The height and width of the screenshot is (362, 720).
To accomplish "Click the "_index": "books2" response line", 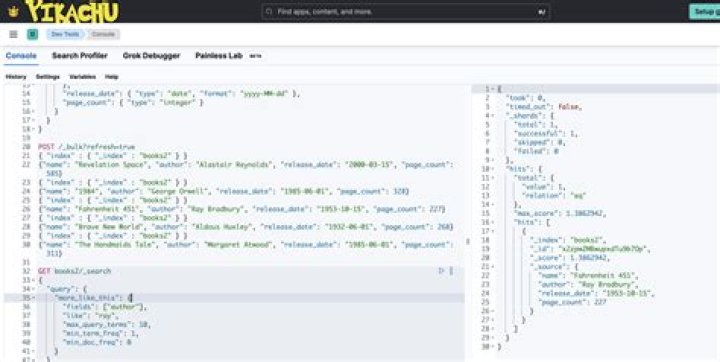I will [x=568, y=240].
